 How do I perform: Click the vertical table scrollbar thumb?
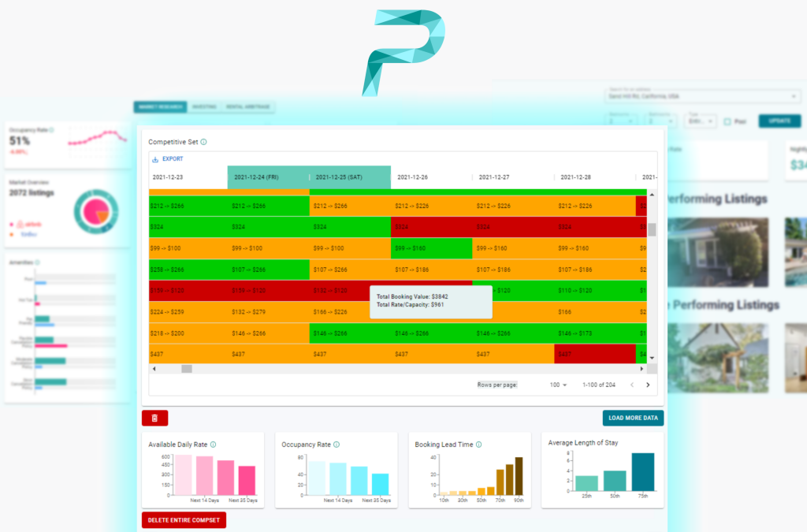tap(652, 229)
